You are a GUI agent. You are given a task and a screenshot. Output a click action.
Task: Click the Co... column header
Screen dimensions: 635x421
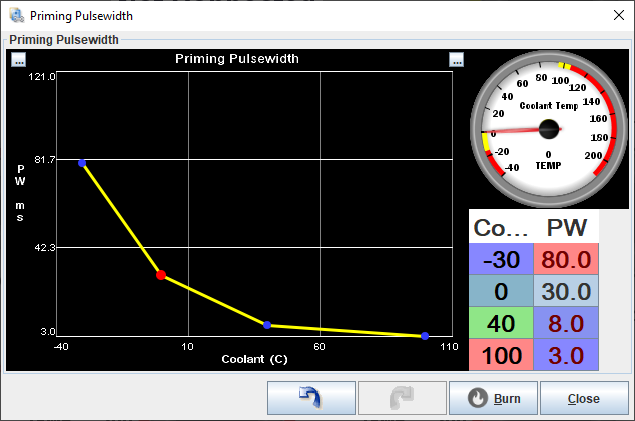[x=501, y=227]
